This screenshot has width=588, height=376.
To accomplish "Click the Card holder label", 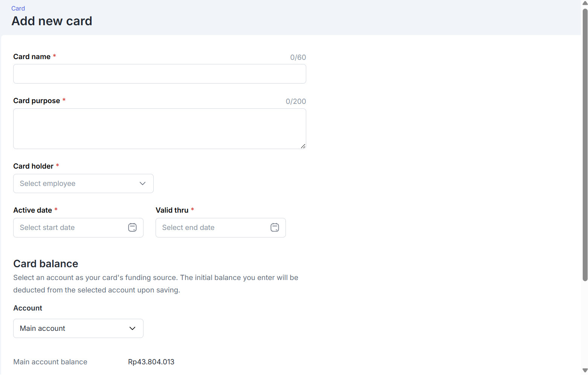I will (33, 166).
